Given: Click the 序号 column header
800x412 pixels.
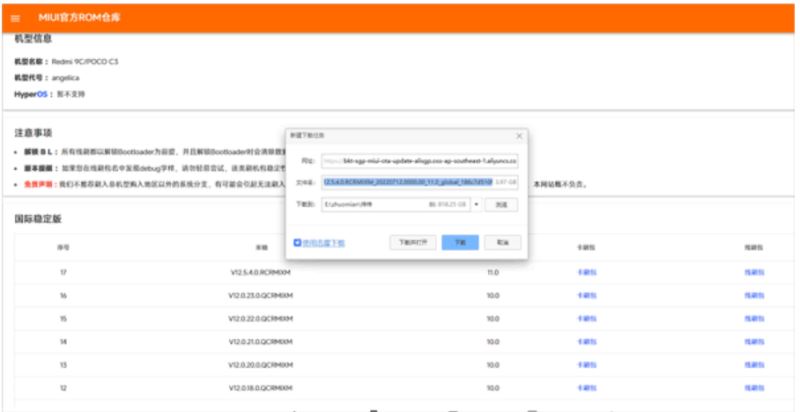Looking at the screenshot, I should [x=63, y=247].
